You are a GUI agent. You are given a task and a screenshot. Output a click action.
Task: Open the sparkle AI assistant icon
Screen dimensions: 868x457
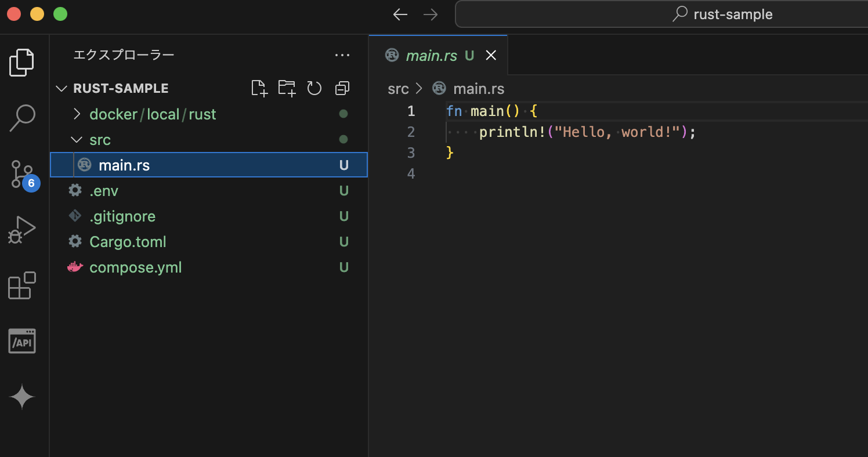pyautogui.click(x=22, y=397)
